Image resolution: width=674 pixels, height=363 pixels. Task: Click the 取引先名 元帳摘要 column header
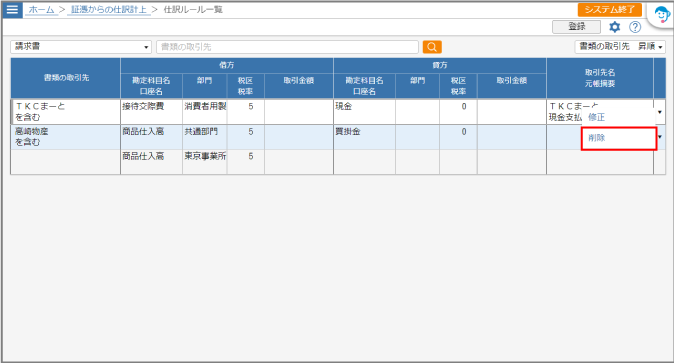coord(600,78)
